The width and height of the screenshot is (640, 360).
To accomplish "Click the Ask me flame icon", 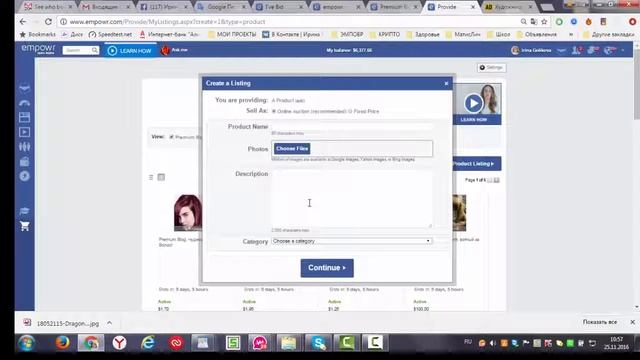I will point(165,50).
